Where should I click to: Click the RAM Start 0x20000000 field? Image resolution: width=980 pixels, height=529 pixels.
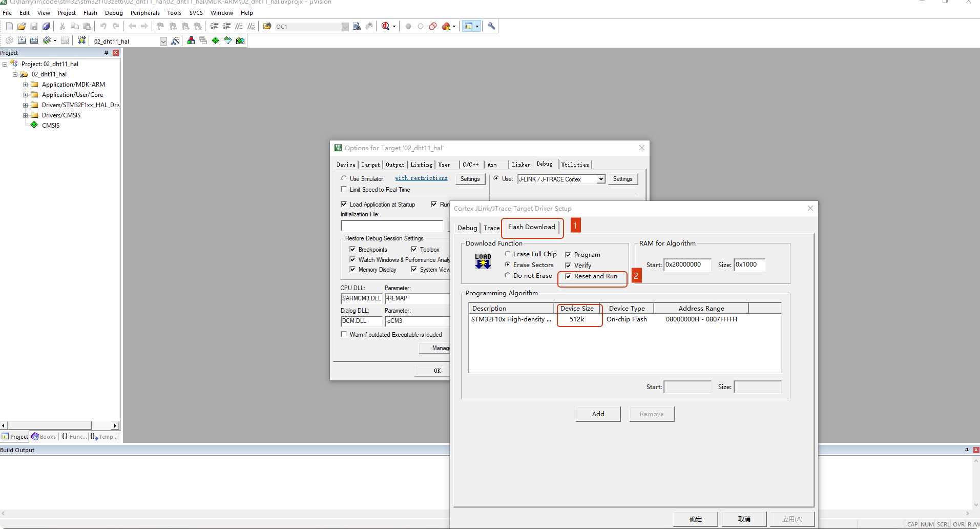(x=687, y=264)
